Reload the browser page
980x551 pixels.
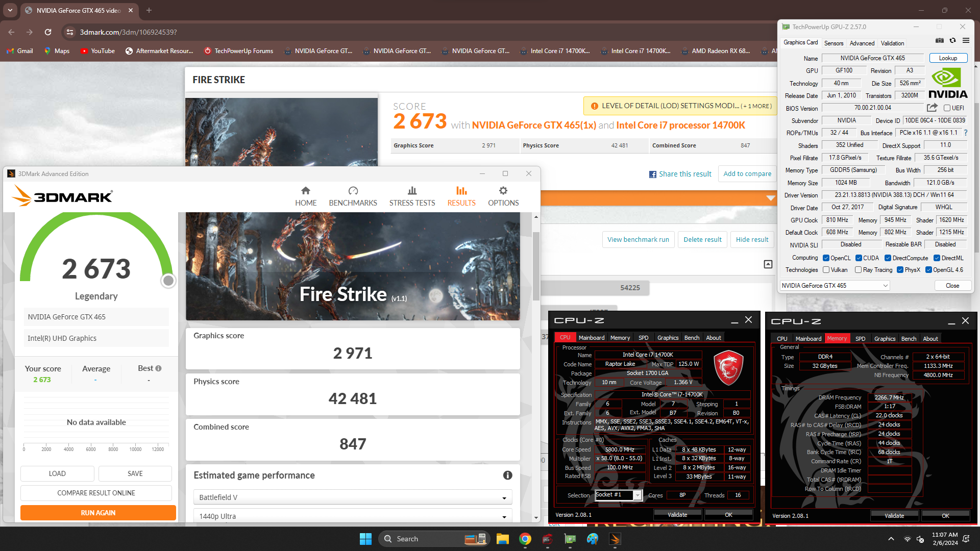point(48,32)
